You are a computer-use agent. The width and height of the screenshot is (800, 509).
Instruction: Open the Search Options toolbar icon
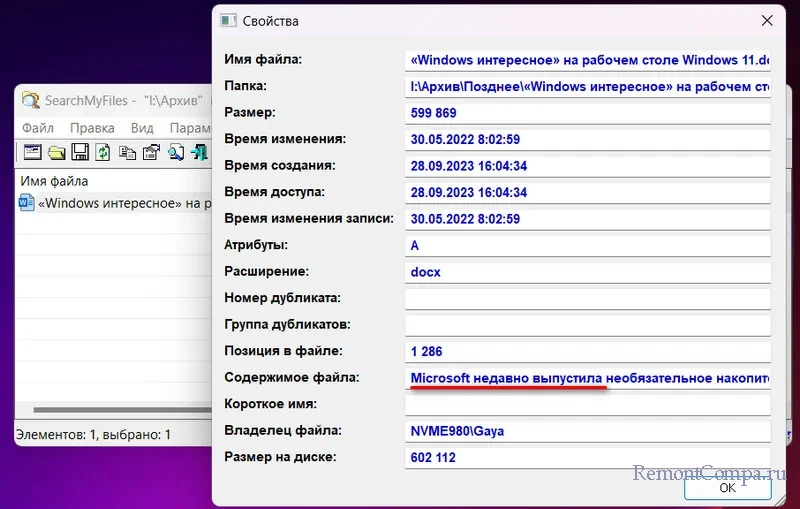click(x=32, y=153)
